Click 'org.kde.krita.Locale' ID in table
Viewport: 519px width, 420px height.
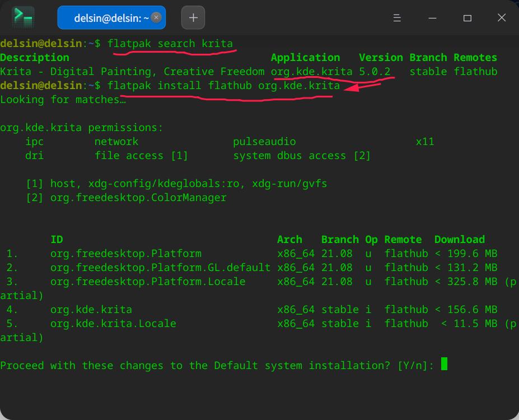click(x=113, y=323)
